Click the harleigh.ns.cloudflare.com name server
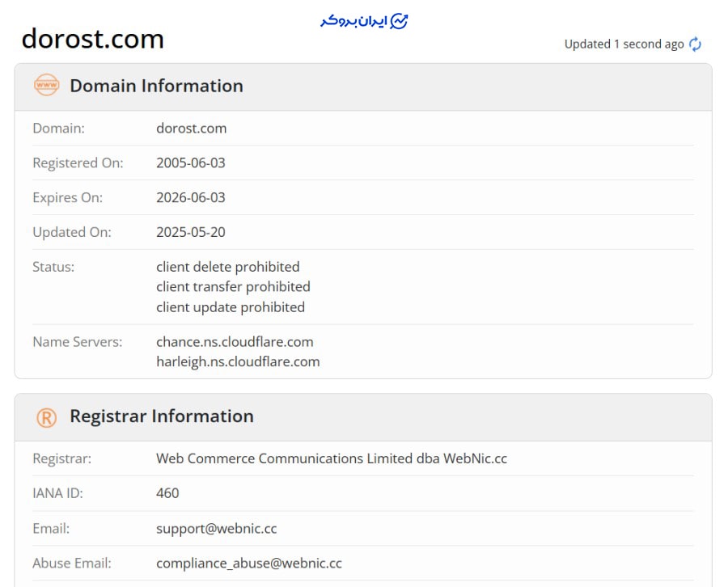 click(x=238, y=361)
